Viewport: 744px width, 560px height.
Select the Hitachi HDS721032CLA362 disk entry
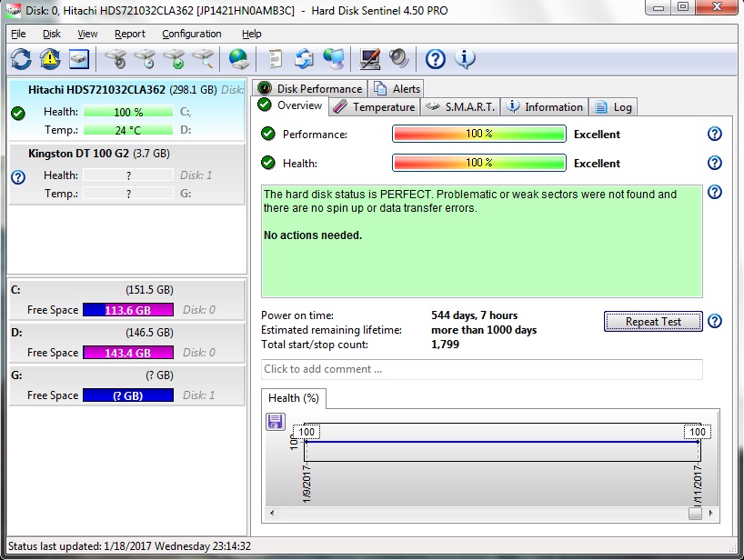tap(127, 110)
